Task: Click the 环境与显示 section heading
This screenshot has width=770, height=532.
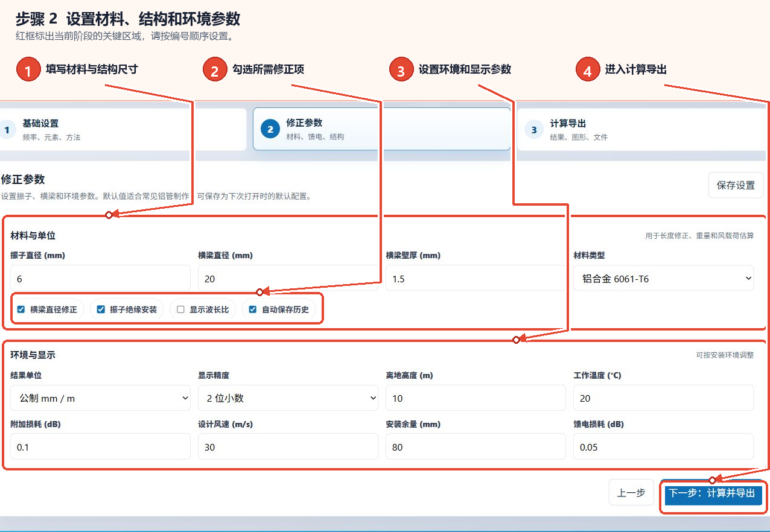Action: coord(33,355)
